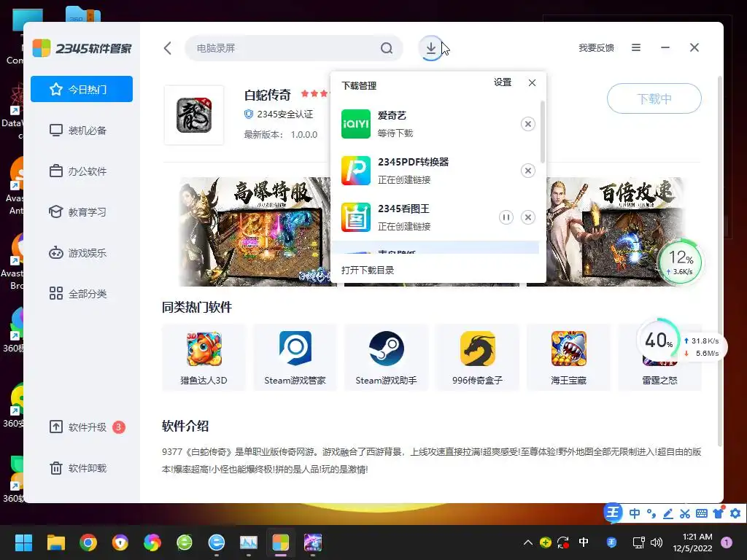Click 打开下载目录 link
This screenshot has height=560, width=747.
pos(368,271)
